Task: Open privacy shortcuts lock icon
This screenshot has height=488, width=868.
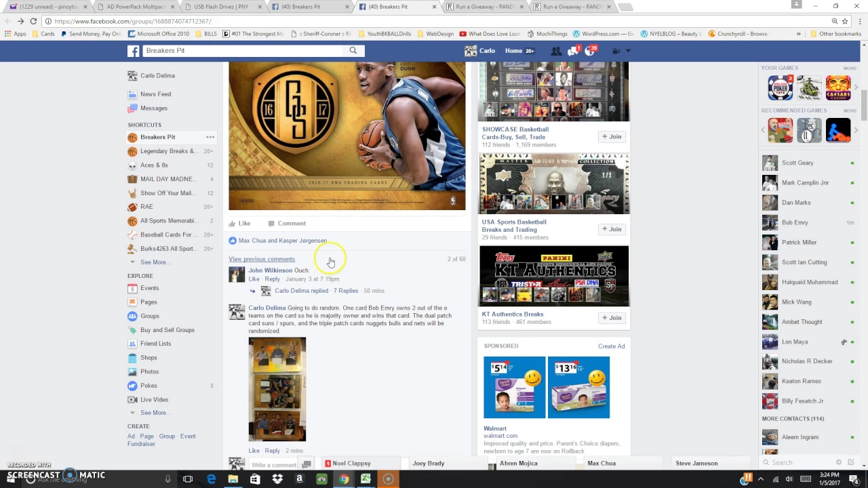Action: [616, 51]
